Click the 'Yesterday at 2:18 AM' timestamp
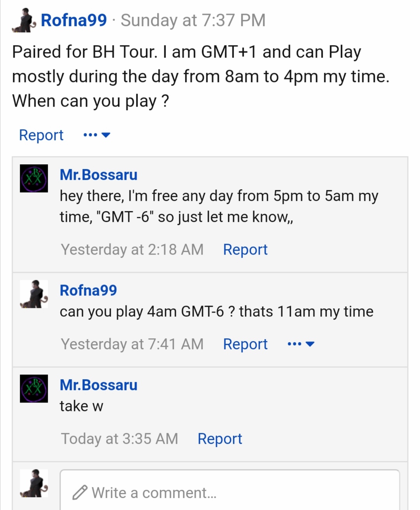420x510 pixels. coord(132,250)
